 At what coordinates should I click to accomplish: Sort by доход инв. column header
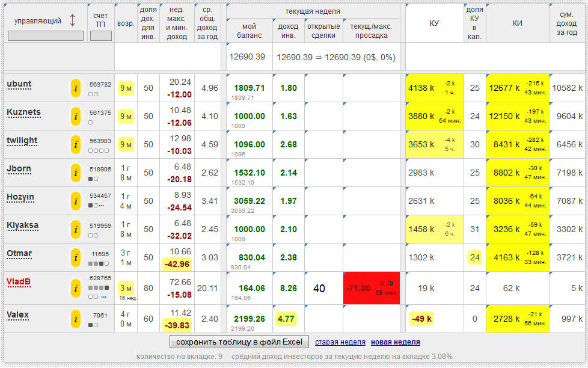(x=288, y=31)
